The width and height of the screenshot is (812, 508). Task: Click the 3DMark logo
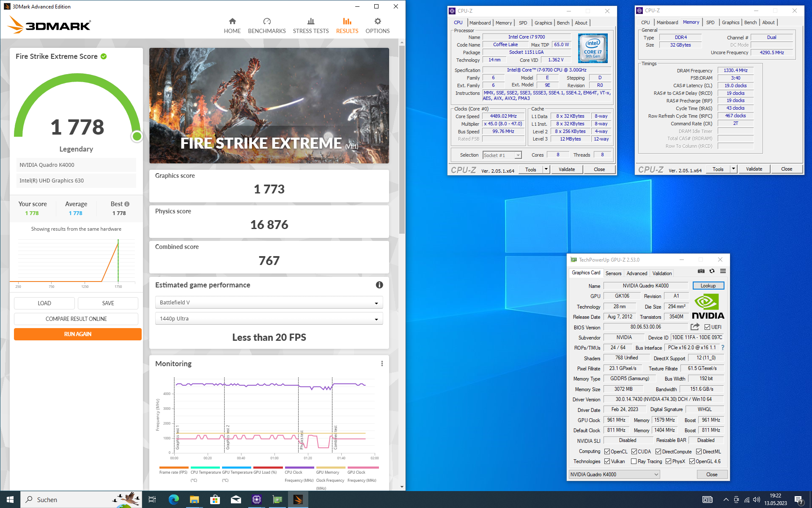point(49,25)
